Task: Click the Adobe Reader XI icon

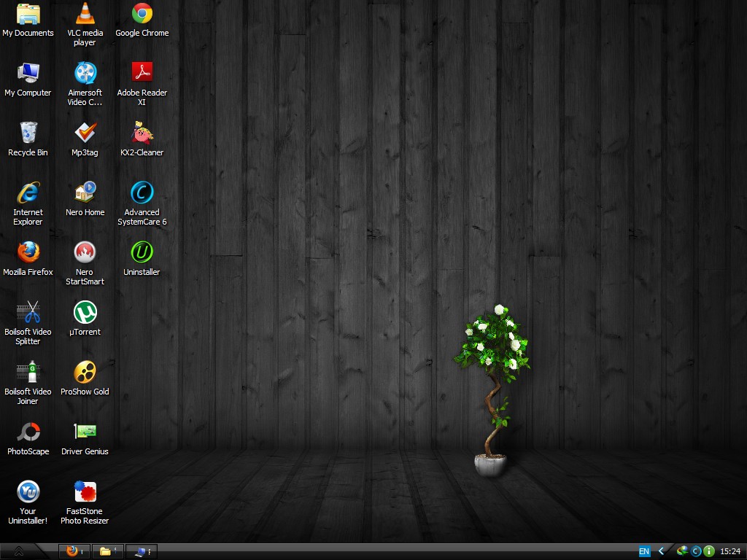Action: 142,73
